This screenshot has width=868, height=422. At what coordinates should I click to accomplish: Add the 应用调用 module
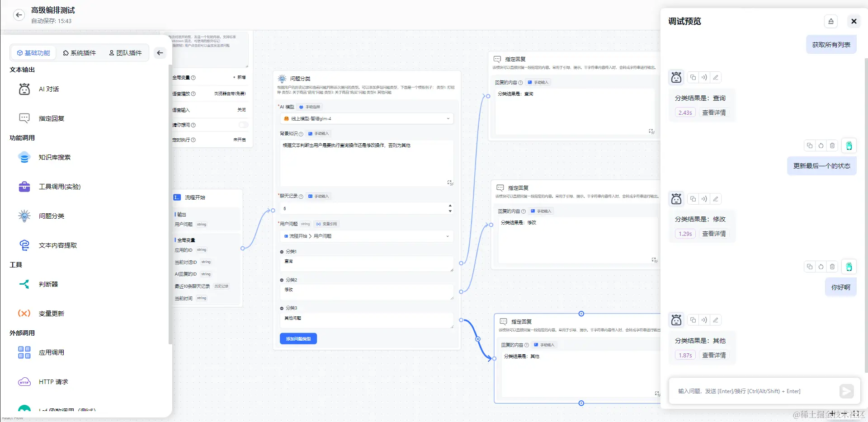pos(51,352)
